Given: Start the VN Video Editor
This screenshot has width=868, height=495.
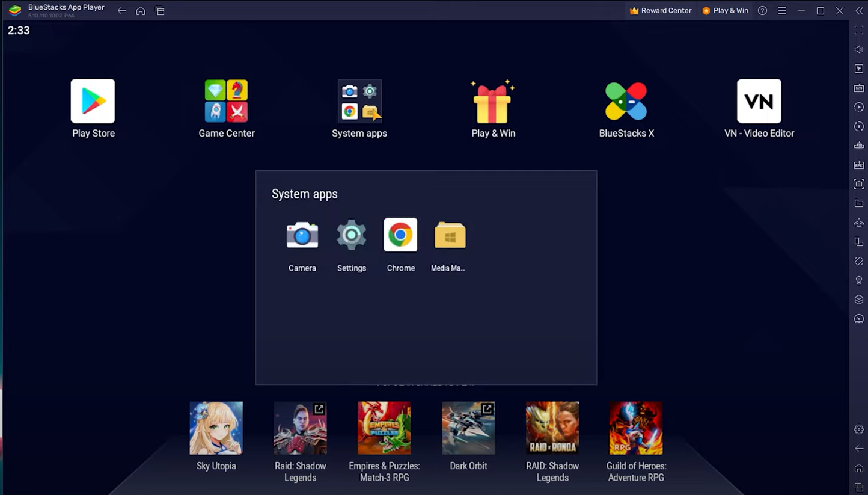Looking at the screenshot, I should click(x=759, y=100).
